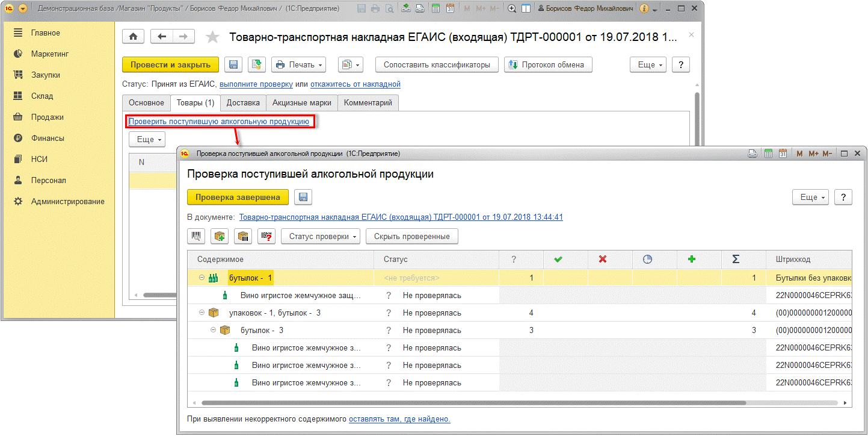Switch to the Акцизные марки tab

click(302, 103)
